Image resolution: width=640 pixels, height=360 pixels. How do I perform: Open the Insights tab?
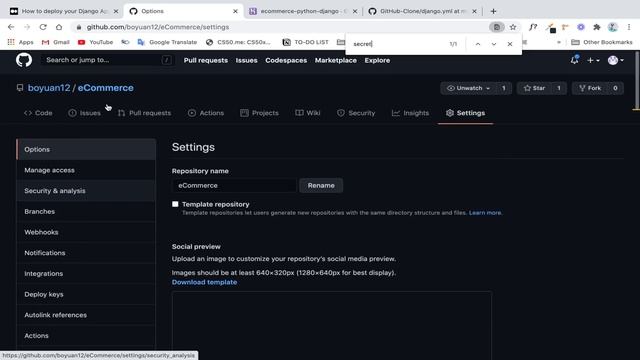[x=410, y=113]
